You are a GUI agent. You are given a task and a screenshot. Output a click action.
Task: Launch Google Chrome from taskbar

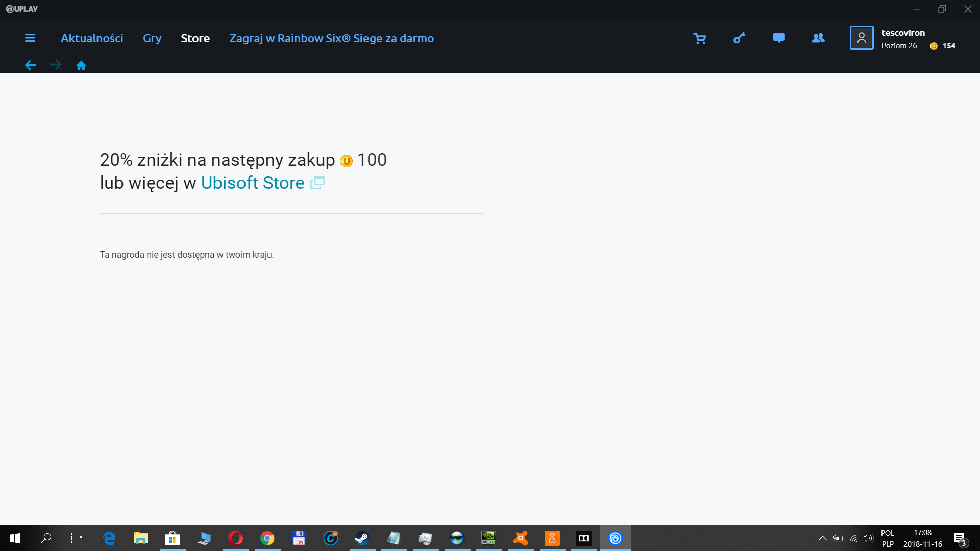[x=267, y=538]
